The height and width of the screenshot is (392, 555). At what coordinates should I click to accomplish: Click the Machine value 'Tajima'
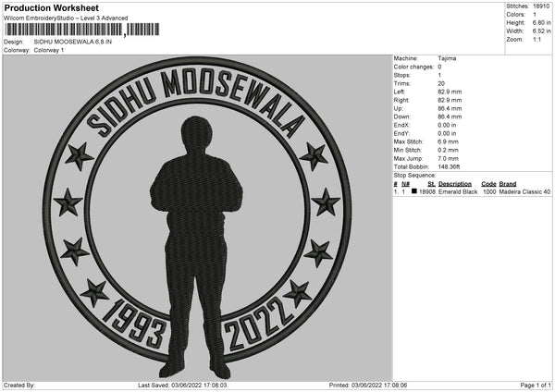pos(447,58)
